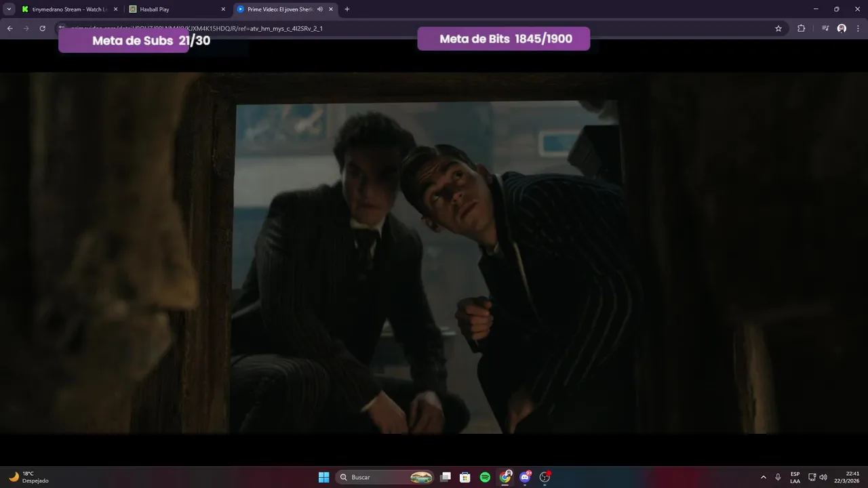This screenshot has height=488, width=868.
Task: Switch to the Haxball Play tab
Action: (178, 9)
